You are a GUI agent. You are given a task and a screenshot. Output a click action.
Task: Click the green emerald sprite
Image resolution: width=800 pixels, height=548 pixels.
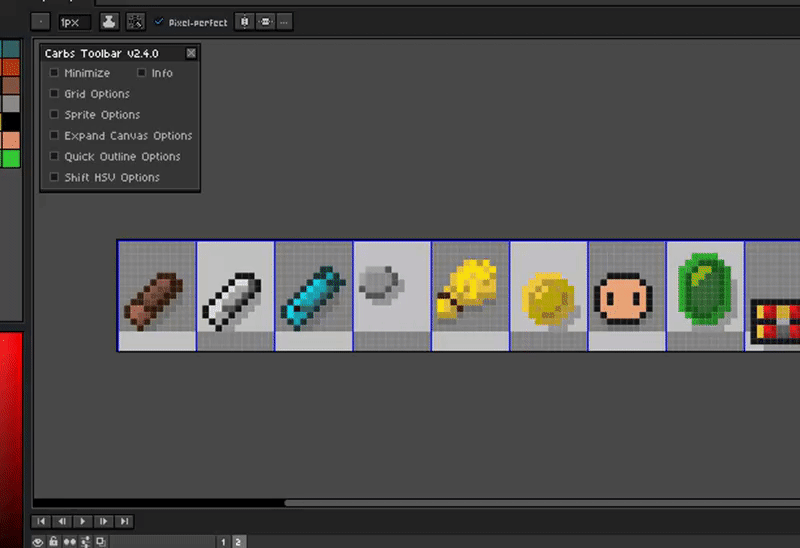coord(705,289)
